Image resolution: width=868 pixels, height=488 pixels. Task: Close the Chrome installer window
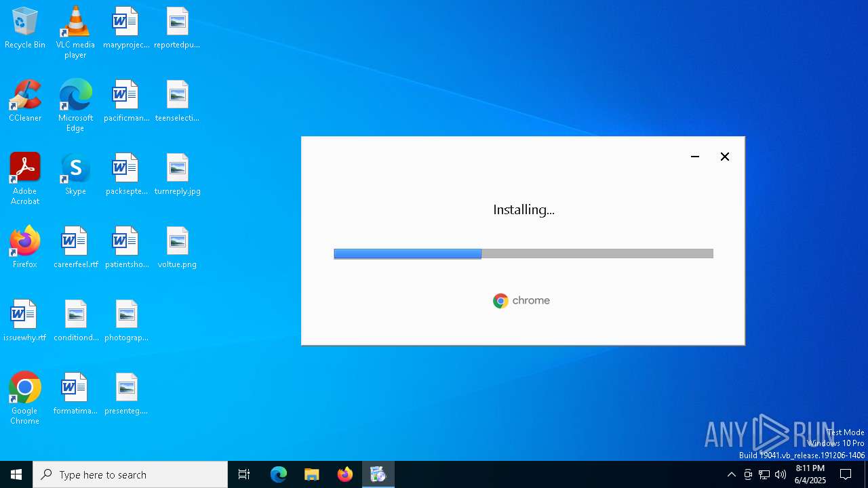coord(725,157)
